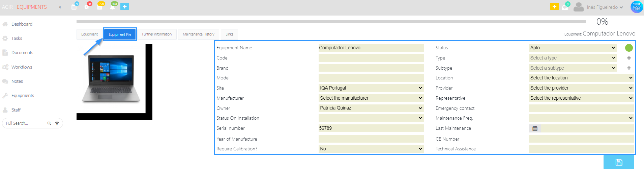Open the Site dropdown IQA Portugal
Viewport: 644px width, 171px height.
pyautogui.click(x=371, y=88)
